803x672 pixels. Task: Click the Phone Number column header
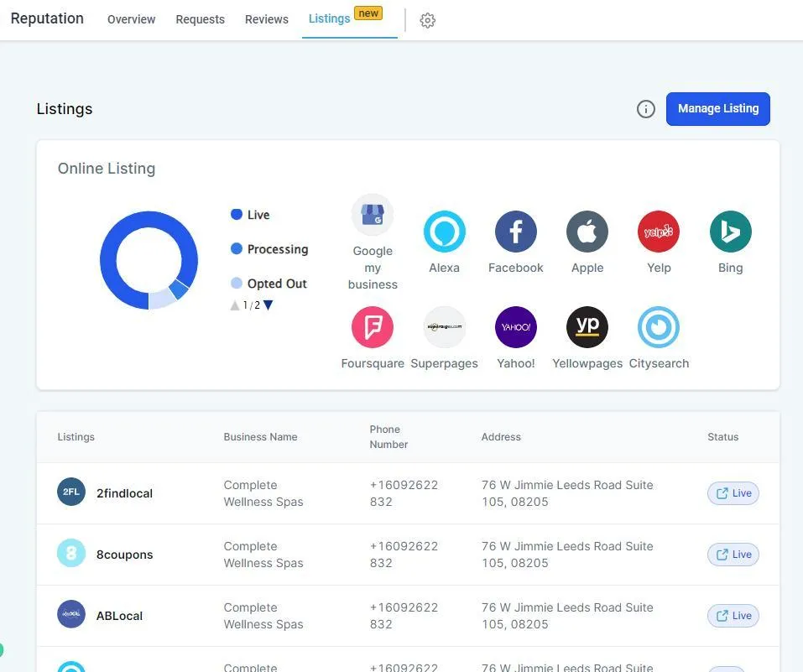pyautogui.click(x=388, y=437)
